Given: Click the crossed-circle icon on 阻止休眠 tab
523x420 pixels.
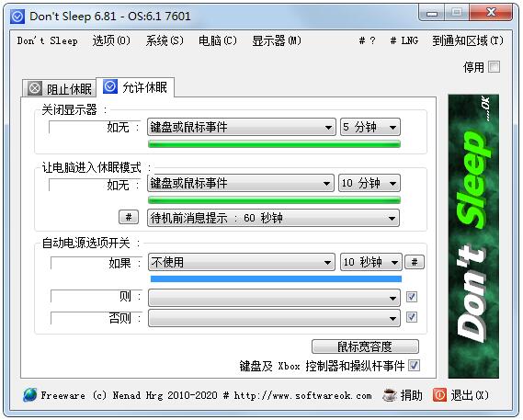Looking at the screenshot, I should (35, 88).
